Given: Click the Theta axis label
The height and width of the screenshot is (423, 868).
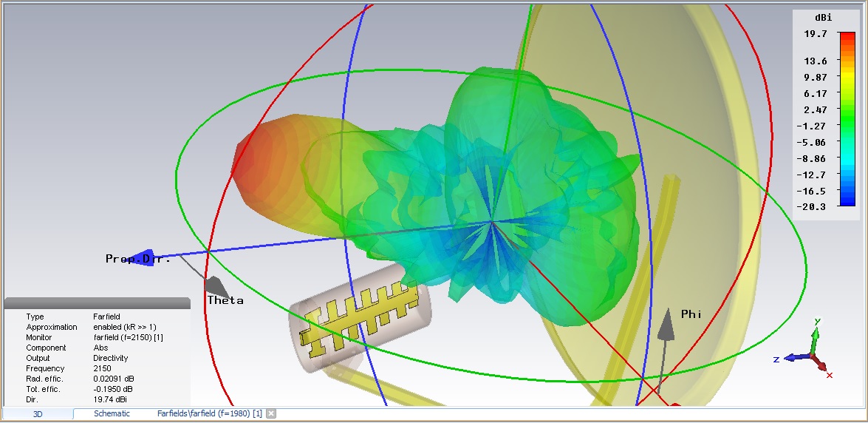Looking at the screenshot, I should 225,300.
